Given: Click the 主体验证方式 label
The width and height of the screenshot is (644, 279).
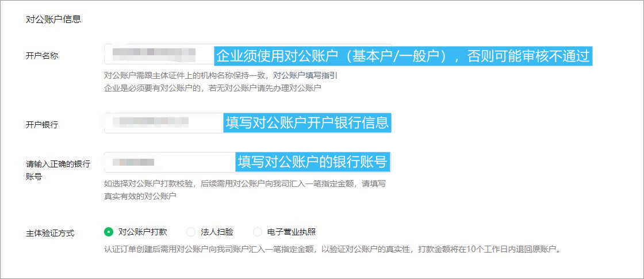Looking at the screenshot, I should (50, 232).
